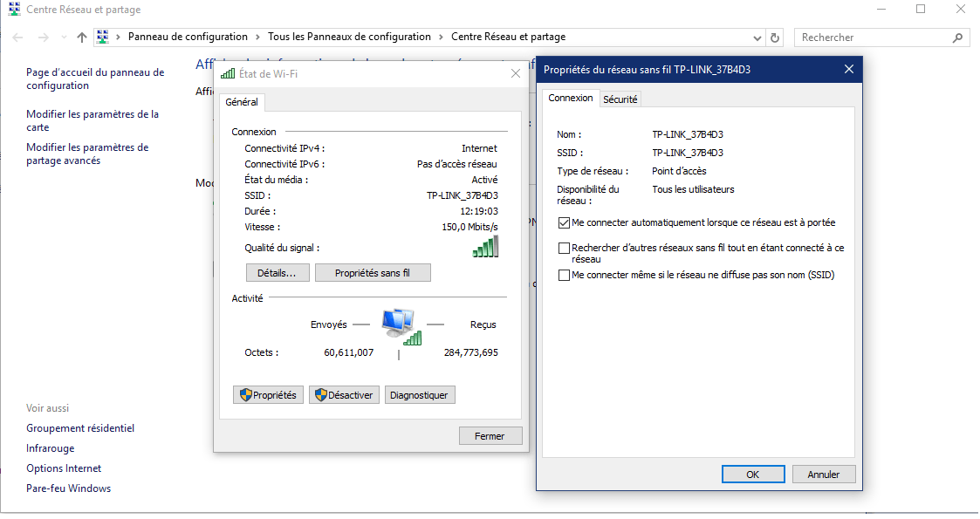The image size is (980, 519).
Task: Switch to the Sécurité tab
Action: pyautogui.click(x=620, y=99)
